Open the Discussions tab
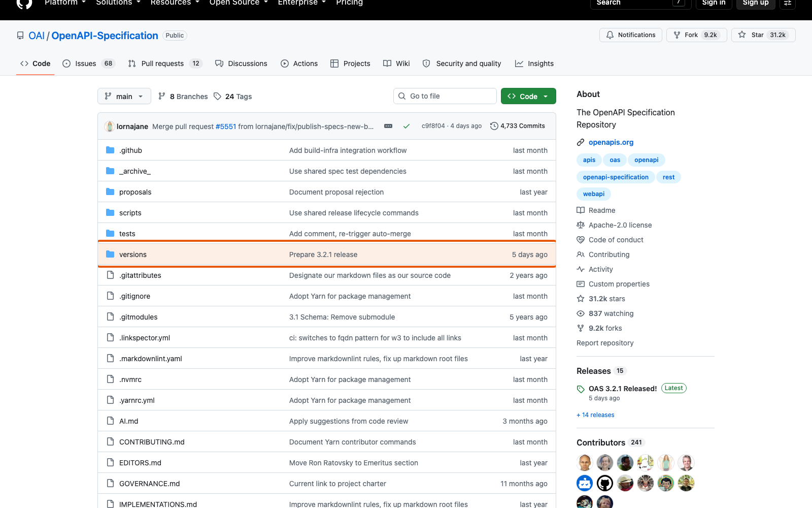This screenshot has width=812, height=508. pyautogui.click(x=241, y=63)
